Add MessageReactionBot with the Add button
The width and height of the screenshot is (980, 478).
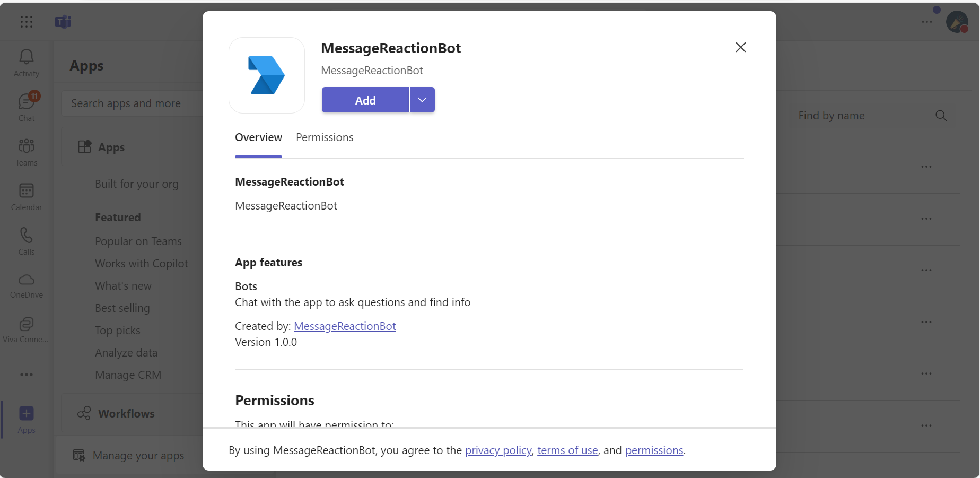click(365, 100)
